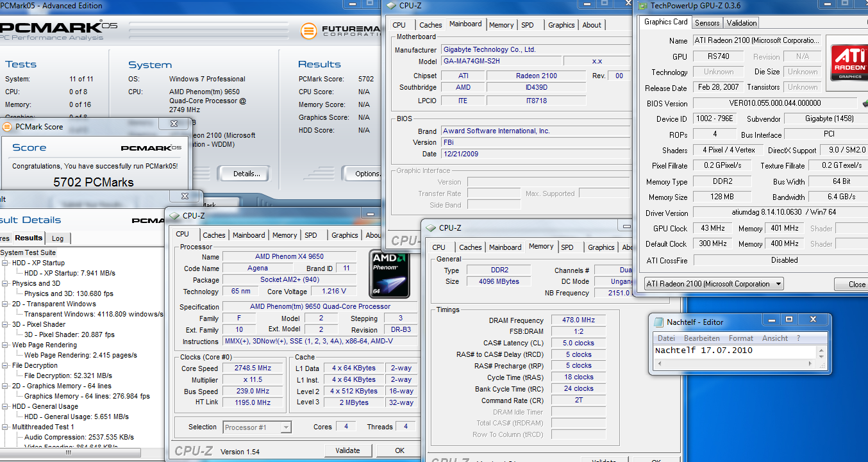Switch to the Caches tab in the CPU-Z Processor window
The image size is (868, 462).
213,235
